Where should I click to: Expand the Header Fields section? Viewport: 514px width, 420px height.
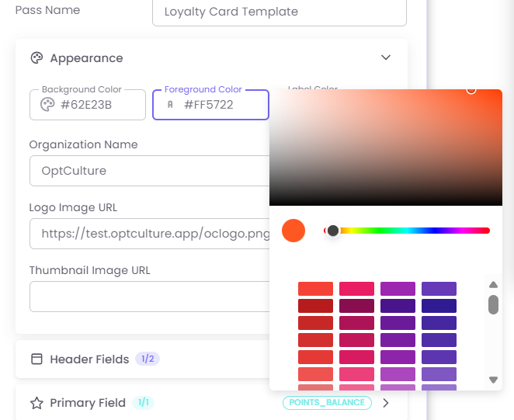89,359
